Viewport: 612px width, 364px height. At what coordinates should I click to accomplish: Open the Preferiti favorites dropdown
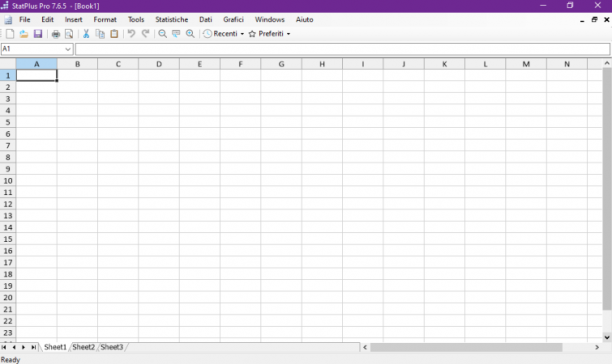pos(270,34)
